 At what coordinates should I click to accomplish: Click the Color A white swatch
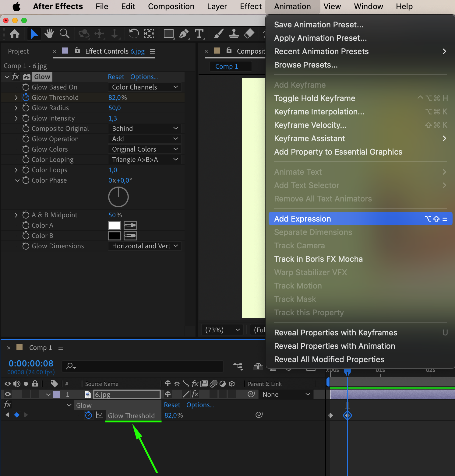pyautogui.click(x=115, y=226)
